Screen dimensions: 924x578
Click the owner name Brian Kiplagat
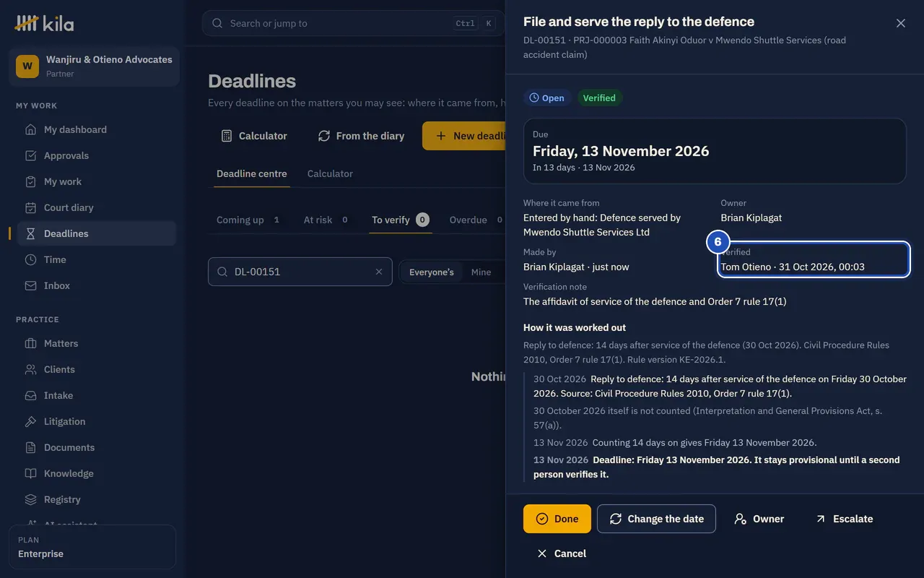pos(751,217)
